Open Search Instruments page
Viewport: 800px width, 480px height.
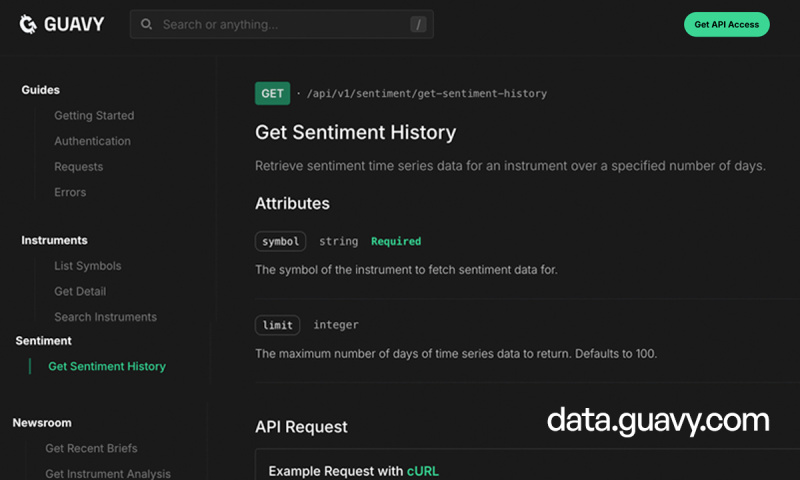105,317
